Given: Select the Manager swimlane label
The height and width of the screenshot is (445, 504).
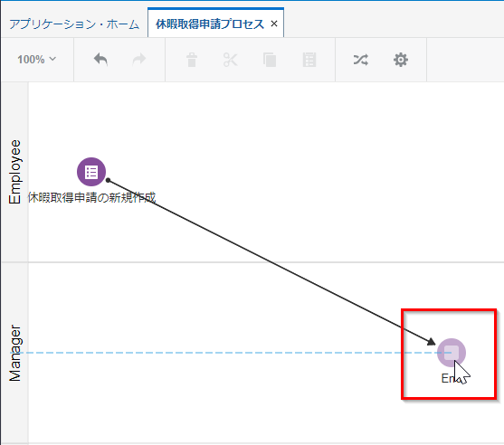Looking at the screenshot, I should click(x=14, y=353).
